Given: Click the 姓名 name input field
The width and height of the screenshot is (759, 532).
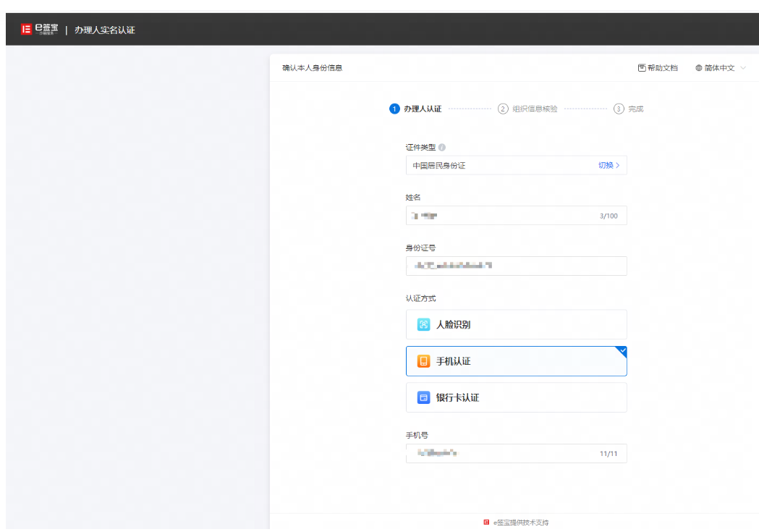Looking at the screenshot, I should (517, 216).
